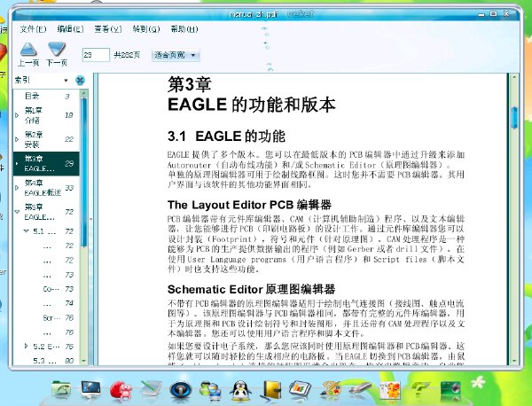Image resolution: width=532 pixels, height=406 pixels.
Task: Open the 适合页宽 zoom dropdown
Action: (x=176, y=55)
